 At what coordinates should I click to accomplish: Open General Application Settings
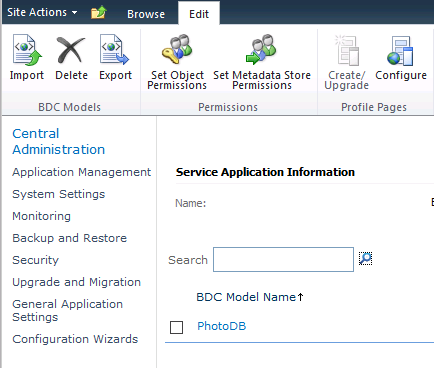click(x=68, y=310)
